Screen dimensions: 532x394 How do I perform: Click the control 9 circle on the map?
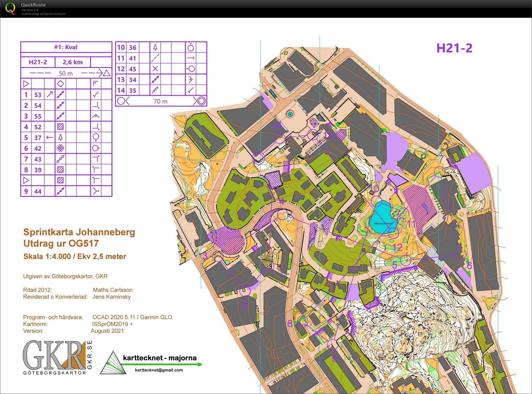[332, 344]
